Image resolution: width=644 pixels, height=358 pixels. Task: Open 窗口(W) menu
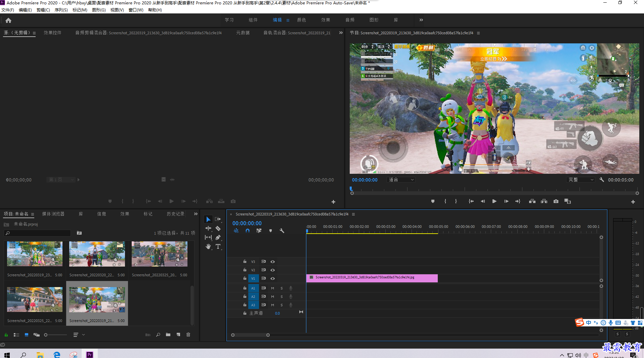pyautogui.click(x=136, y=10)
